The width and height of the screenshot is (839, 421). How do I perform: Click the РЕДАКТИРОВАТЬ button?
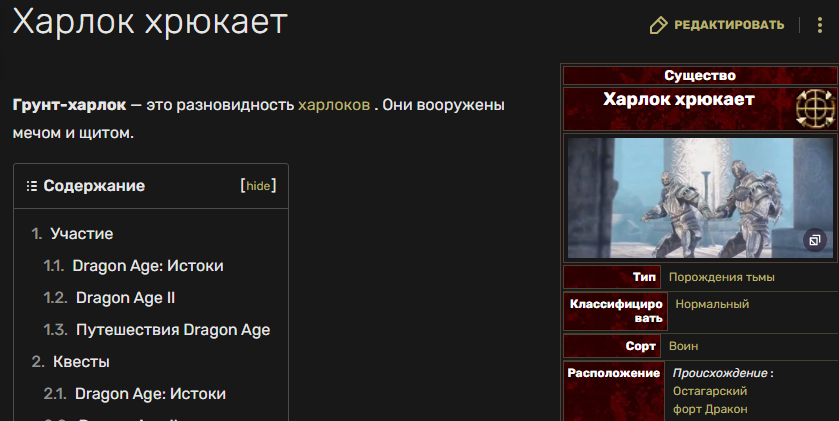tap(717, 25)
